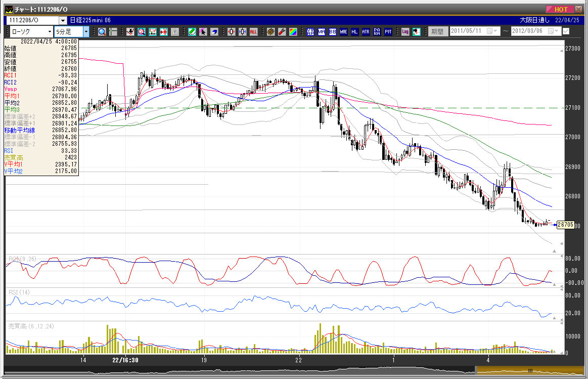This screenshot has width=588, height=379.
Task: Click the symbol code input 111.2206/O
Action: coord(33,20)
